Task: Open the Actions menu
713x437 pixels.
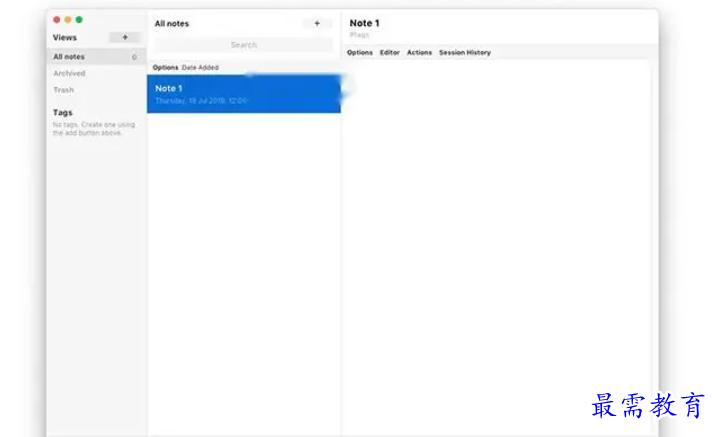Action: click(419, 52)
